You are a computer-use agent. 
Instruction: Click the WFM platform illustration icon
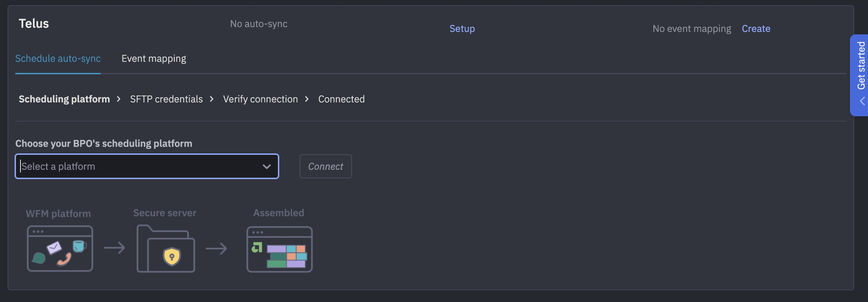[59, 248]
